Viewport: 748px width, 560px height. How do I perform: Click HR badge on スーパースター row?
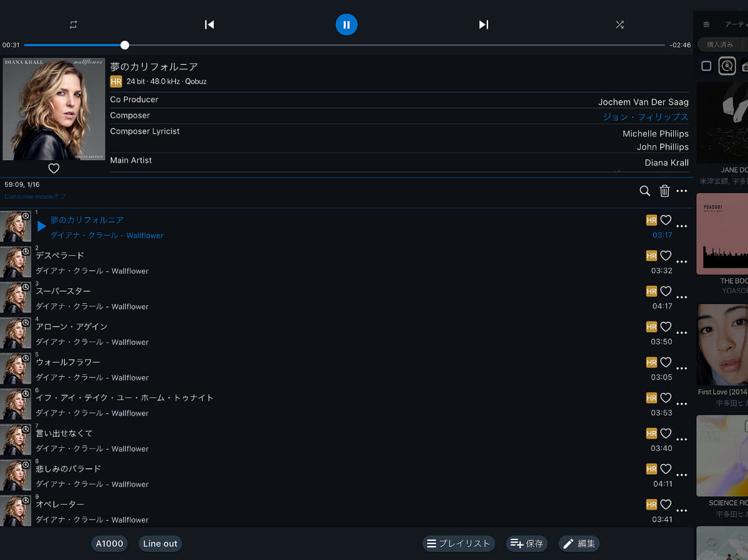tap(651, 291)
